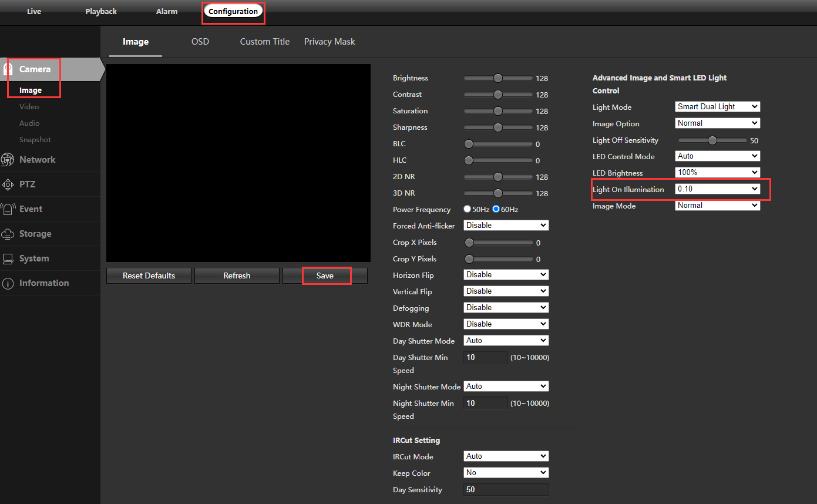Viewport: 817px width, 504px height.
Task: Click the System monitor icon
Action: 8,258
